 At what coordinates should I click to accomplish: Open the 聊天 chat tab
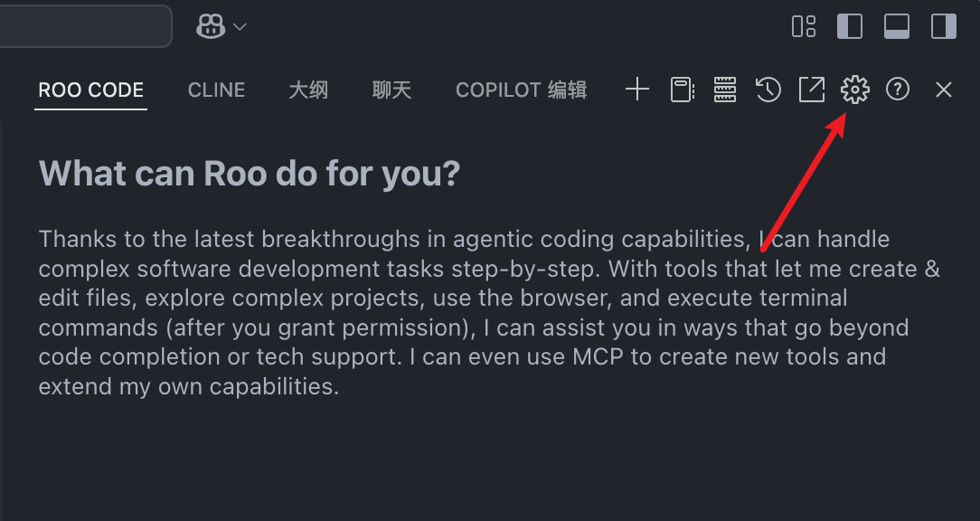[x=391, y=90]
